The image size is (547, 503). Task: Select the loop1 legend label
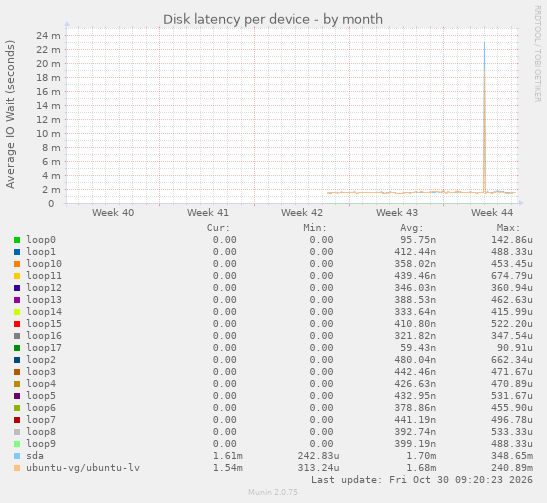[41, 252]
